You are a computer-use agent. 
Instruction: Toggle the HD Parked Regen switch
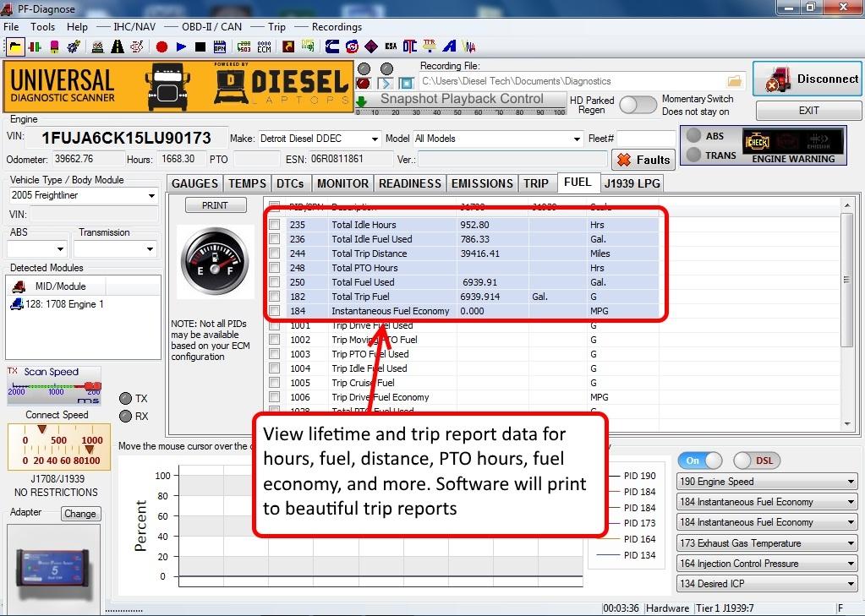(638, 104)
